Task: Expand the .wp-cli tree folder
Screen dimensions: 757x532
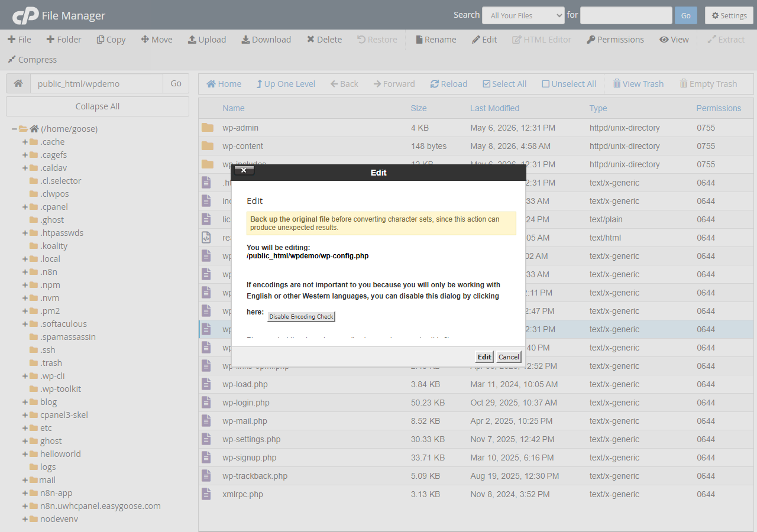Action: [25, 376]
